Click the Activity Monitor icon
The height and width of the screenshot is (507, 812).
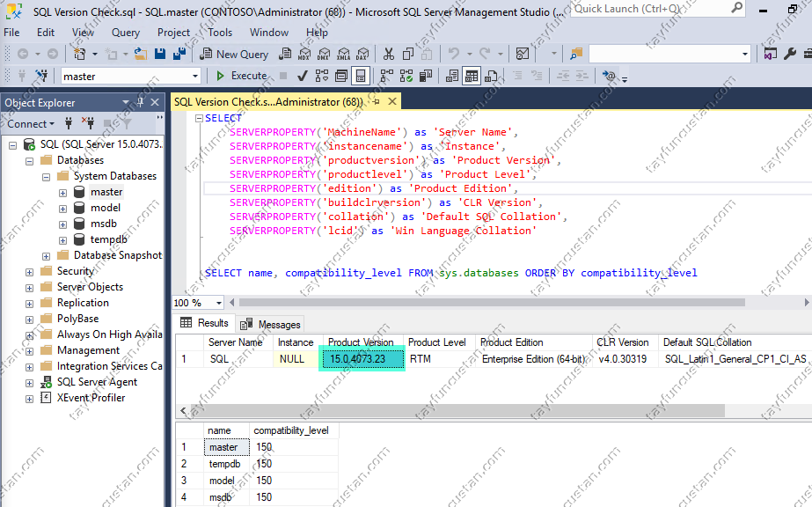pyautogui.click(x=523, y=54)
